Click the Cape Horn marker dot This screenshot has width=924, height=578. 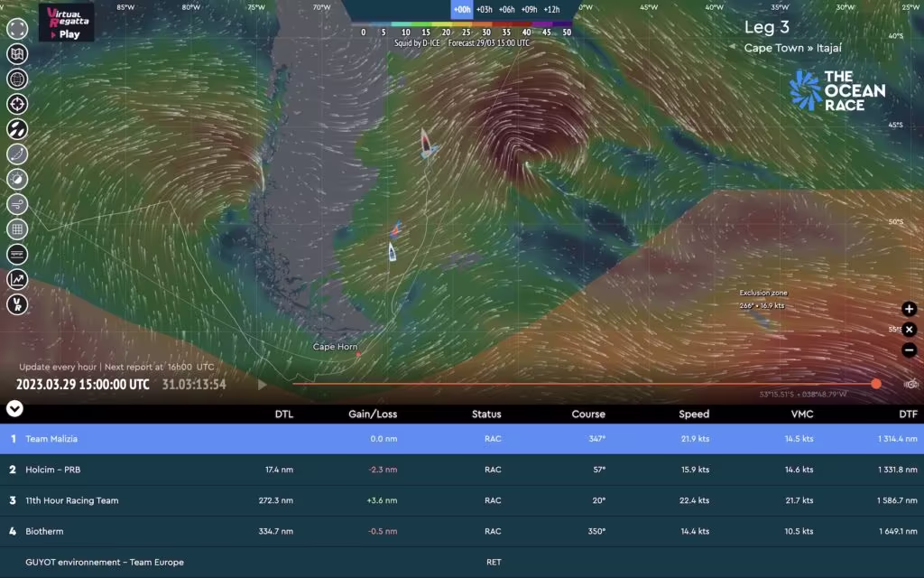(x=358, y=354)
